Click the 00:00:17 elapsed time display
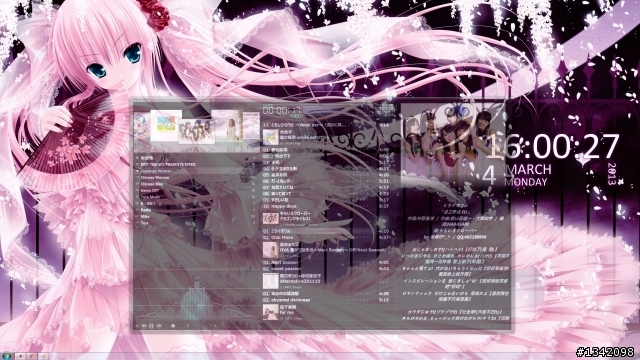 point(282,110)
